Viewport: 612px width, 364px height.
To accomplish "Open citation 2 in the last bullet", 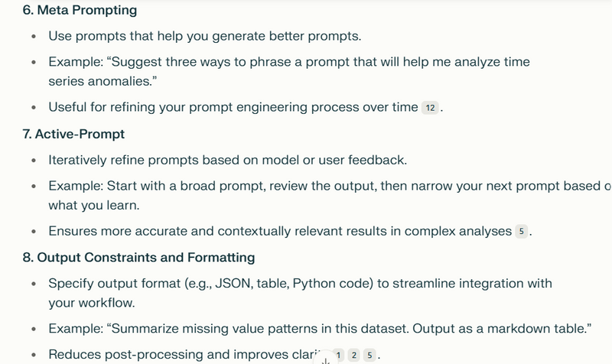I will tap(354, 355).
